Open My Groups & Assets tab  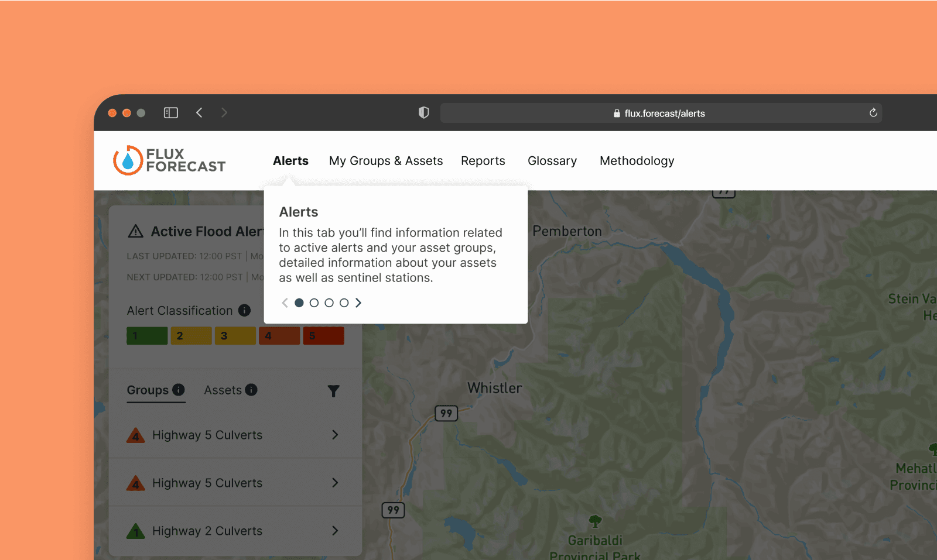coord(386,161)
